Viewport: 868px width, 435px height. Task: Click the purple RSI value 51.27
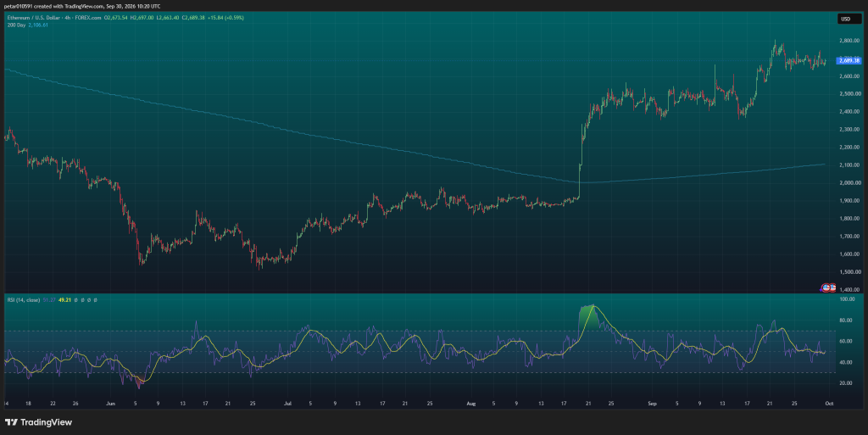pyautogui.click(x=48, y=300)
